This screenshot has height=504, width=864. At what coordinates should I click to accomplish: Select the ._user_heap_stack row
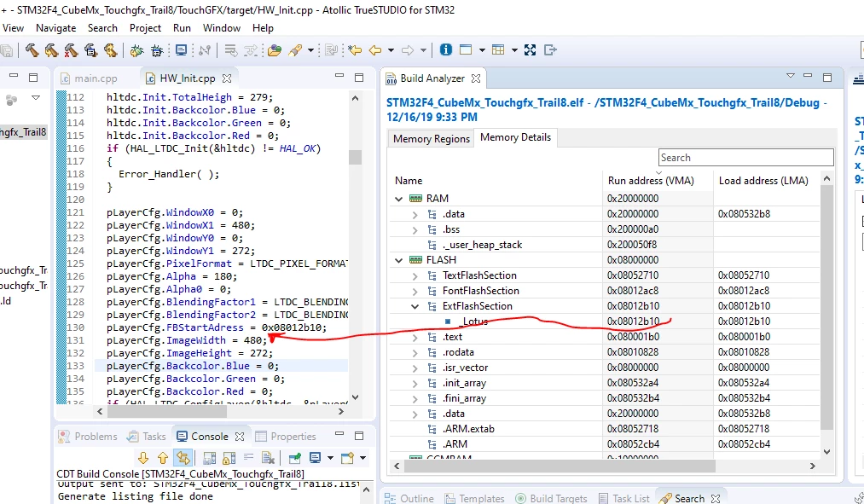coord(605,245)
